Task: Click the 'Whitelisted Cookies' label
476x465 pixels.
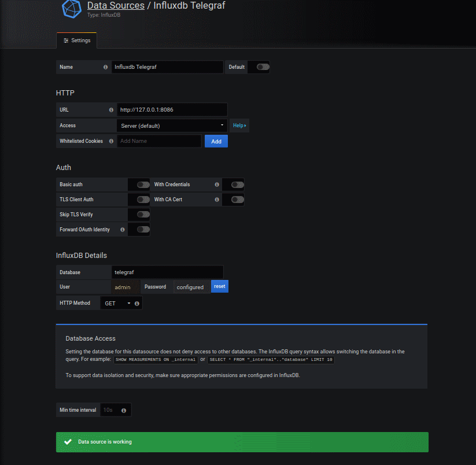Action: pos(81,141)
